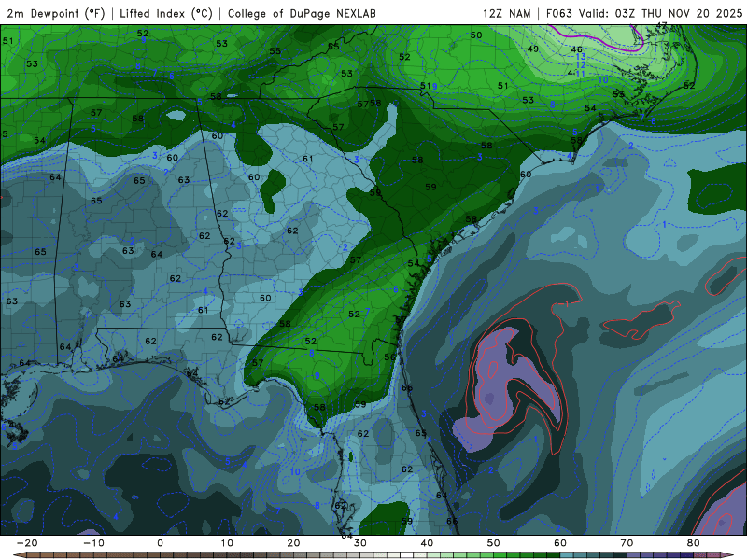
Task: Click the black "47" dewpoint value
Action: pos(661,25)
